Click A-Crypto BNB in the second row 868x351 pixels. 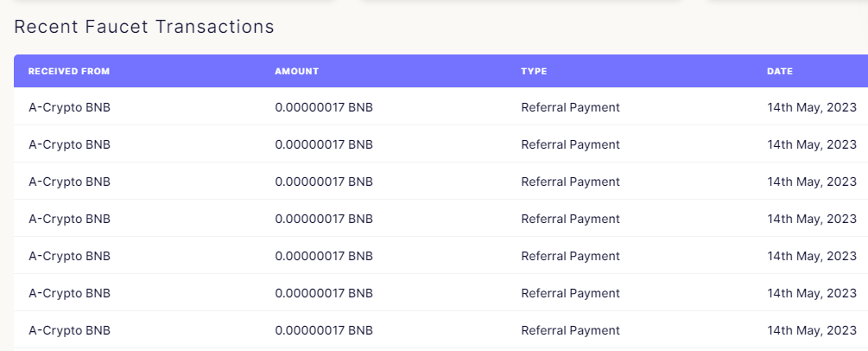tap(69, 144)
